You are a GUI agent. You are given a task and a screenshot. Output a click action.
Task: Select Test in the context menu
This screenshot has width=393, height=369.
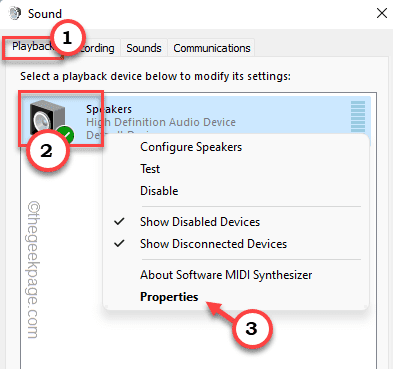(x=150, y=169)
